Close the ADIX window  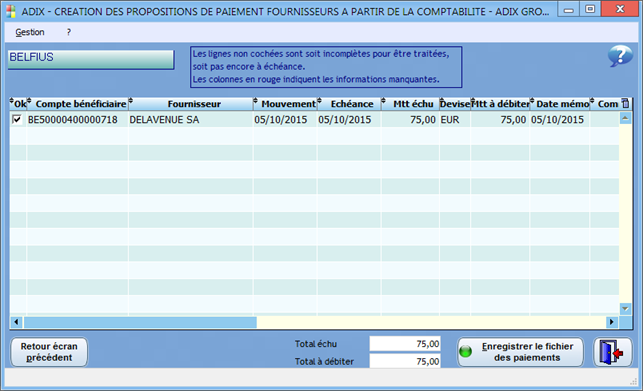click(x=620, y=9)
